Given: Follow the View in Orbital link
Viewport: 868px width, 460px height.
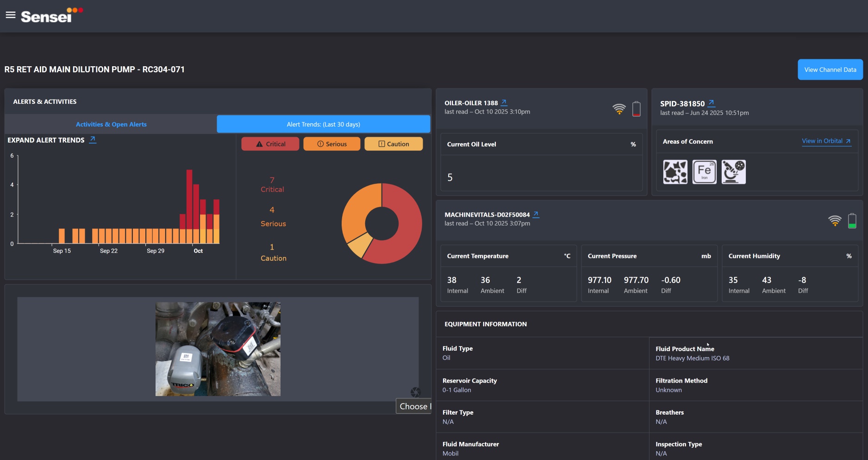Looking at the screenshot, I should click(x=826, y=141).
